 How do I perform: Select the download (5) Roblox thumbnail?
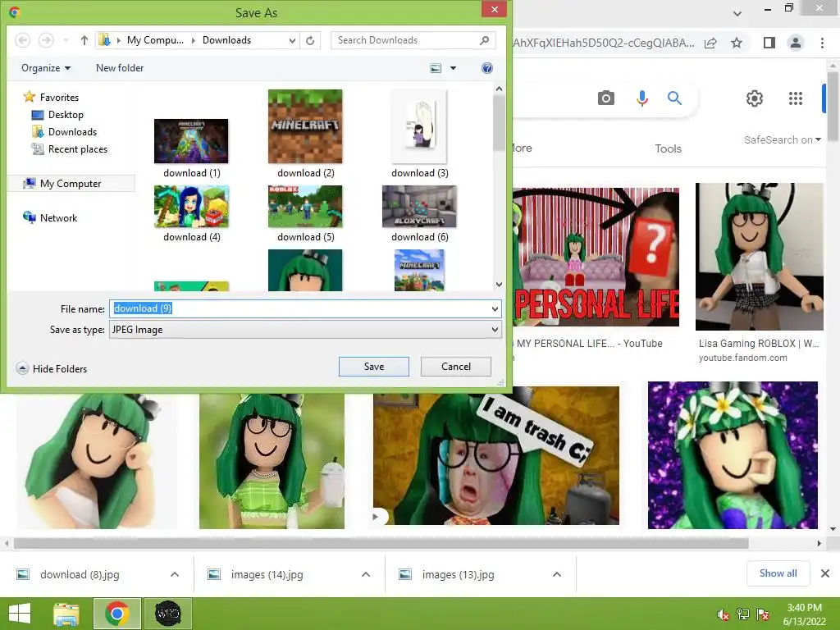305,207
